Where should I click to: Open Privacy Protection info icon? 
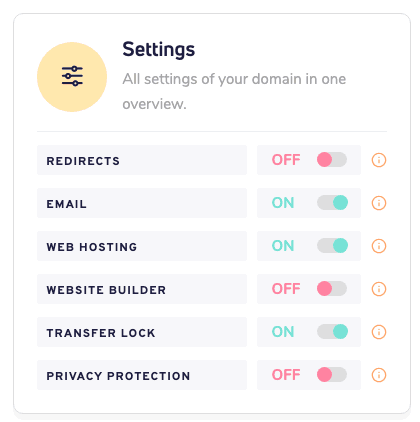pyautogui.click(x=379, y=375)
